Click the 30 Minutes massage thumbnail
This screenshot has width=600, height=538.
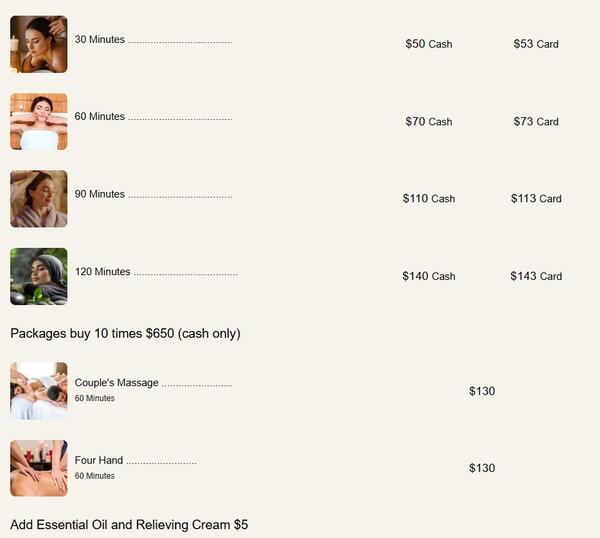click(38, 44)
